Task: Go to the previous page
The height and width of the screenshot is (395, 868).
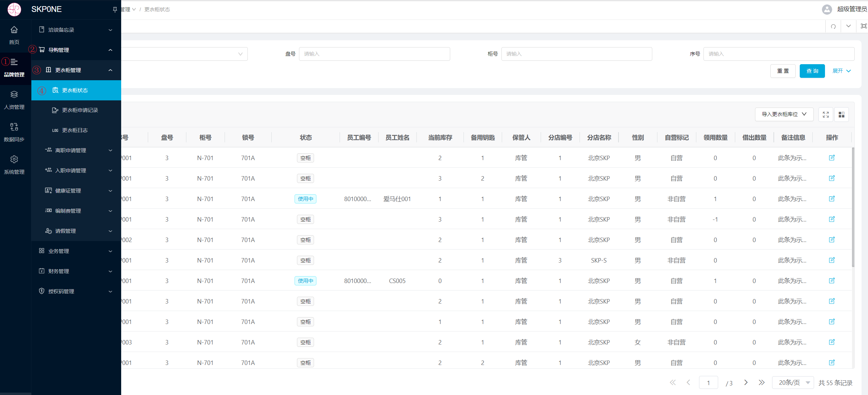Action: click(688, 382)
